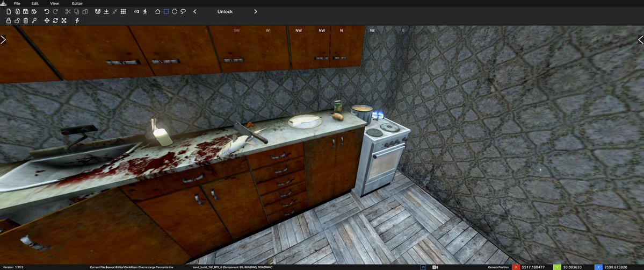The height and width of the screenshot is (270, 644).
Task: Redo the last action
Action: point(55,11)
